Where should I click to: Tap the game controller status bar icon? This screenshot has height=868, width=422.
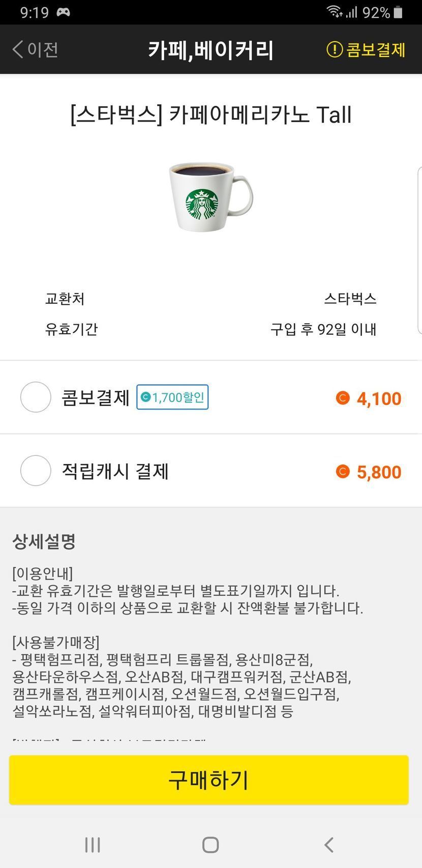pos(63,12)
